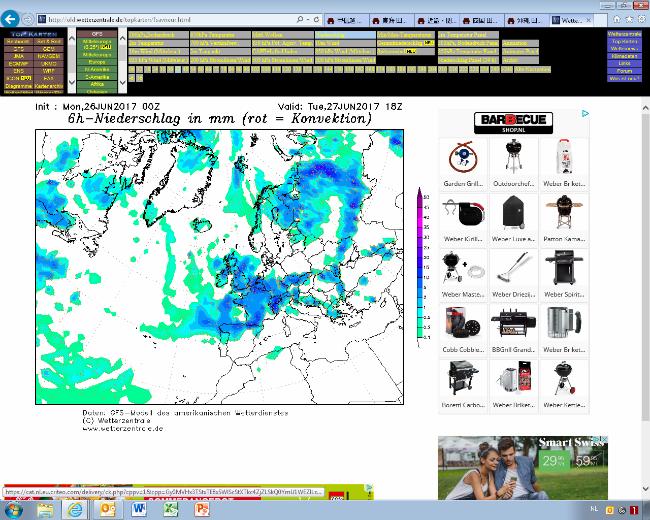Image resolution: width=650 pixels, height=520 pixels.
Task: Move the region list down with its arrow
Action: tap(122, 83)
